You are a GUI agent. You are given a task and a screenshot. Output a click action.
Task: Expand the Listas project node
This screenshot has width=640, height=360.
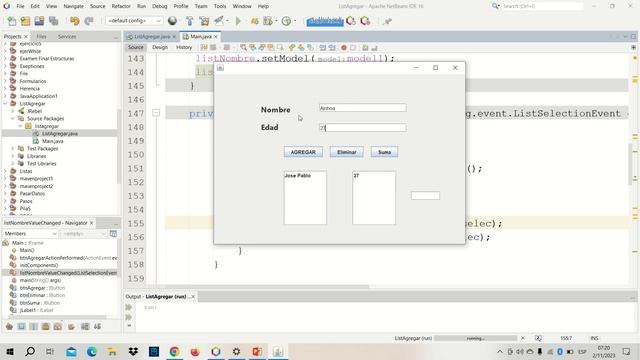click(5, 171)
